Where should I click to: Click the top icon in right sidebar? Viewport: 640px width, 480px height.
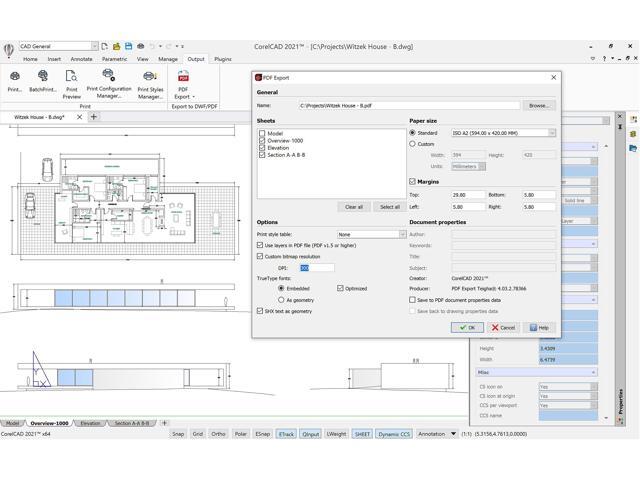pos(633,120)
